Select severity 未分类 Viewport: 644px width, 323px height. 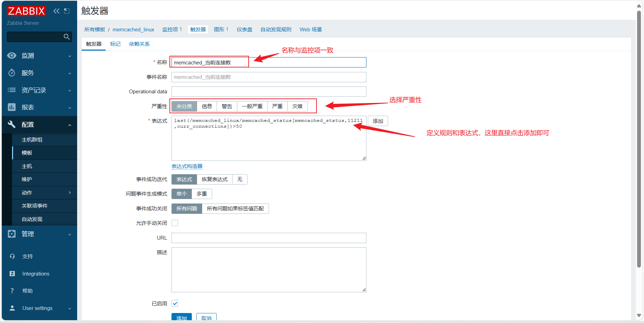184,106
